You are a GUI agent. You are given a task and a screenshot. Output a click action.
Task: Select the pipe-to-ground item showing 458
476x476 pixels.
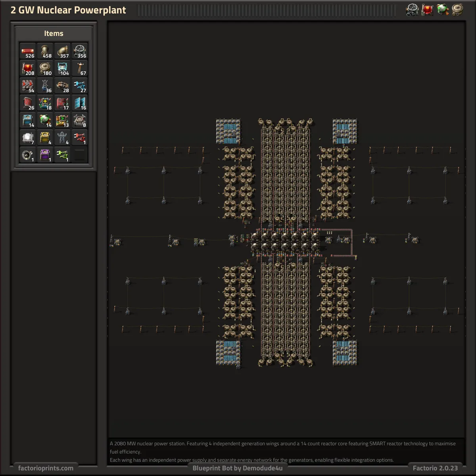(x=45, y=51)
